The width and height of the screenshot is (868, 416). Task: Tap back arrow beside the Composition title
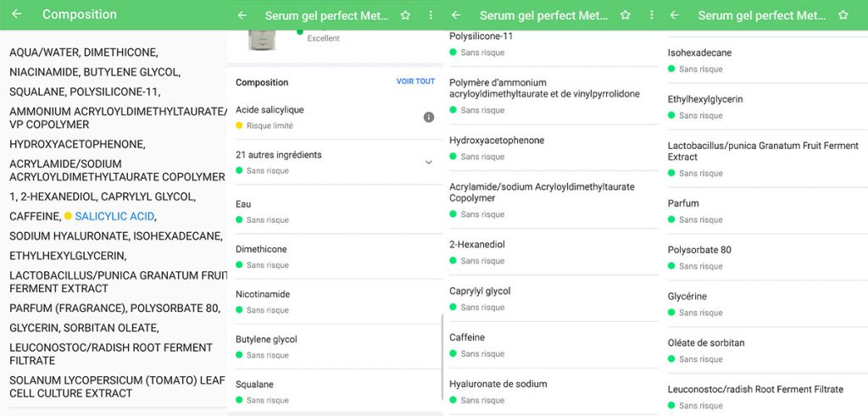(x=17, y=14)
